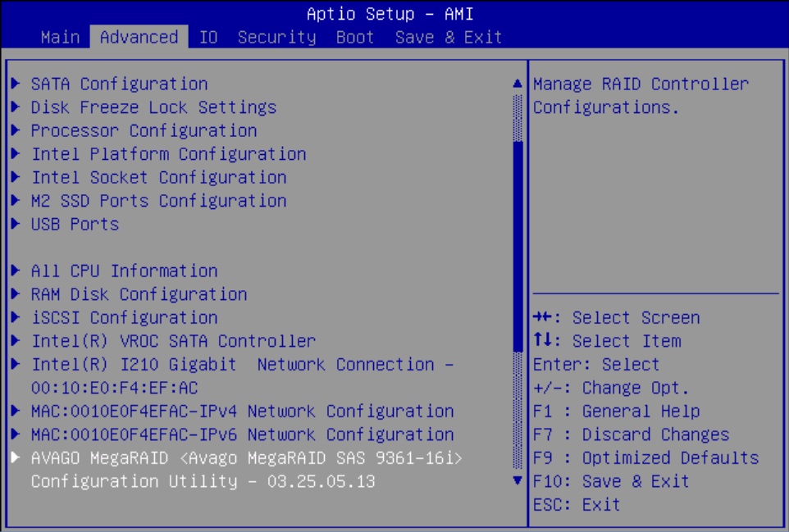Open the IO tab

point(208,37)
